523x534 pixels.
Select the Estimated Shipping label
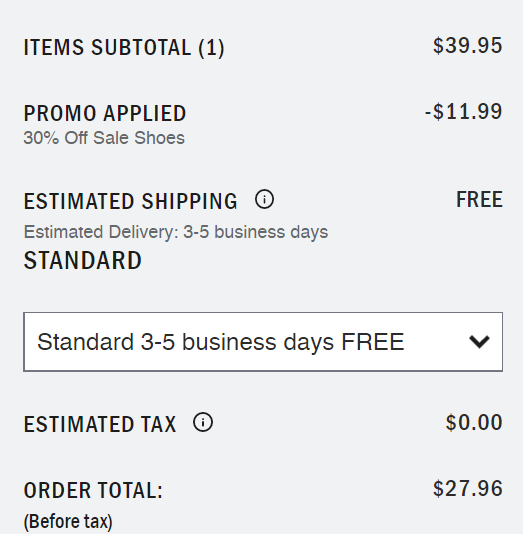click(x=130, y=201)
